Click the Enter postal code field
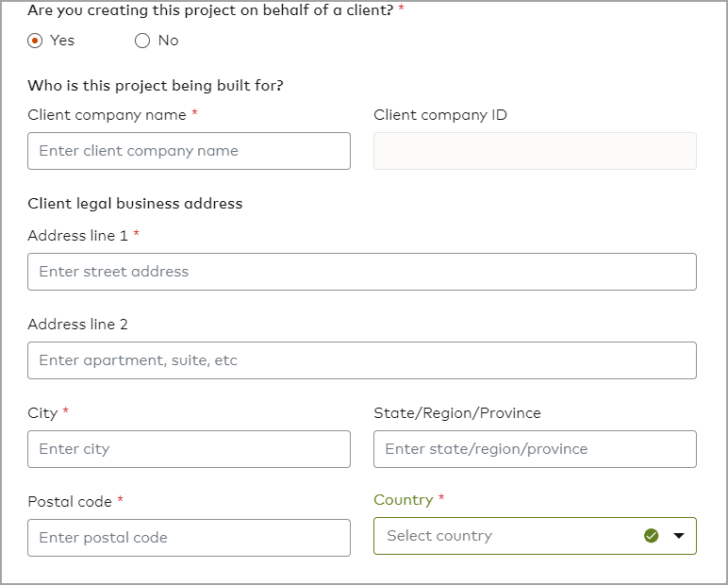This screenshot has height=585, width=728. [x=189, y=538]
